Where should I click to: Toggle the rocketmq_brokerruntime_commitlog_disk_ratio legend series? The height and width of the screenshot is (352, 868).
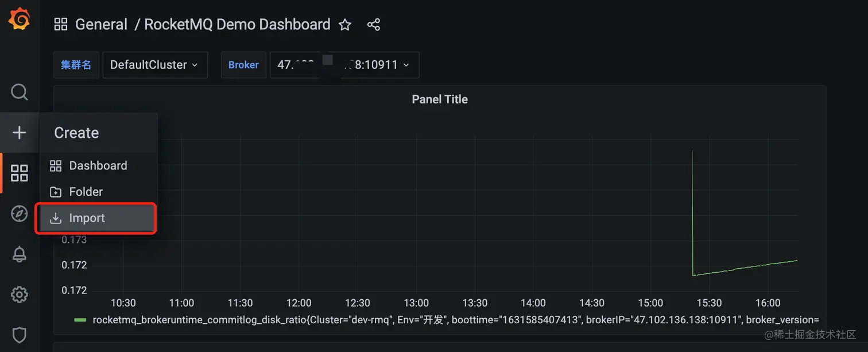455,320
